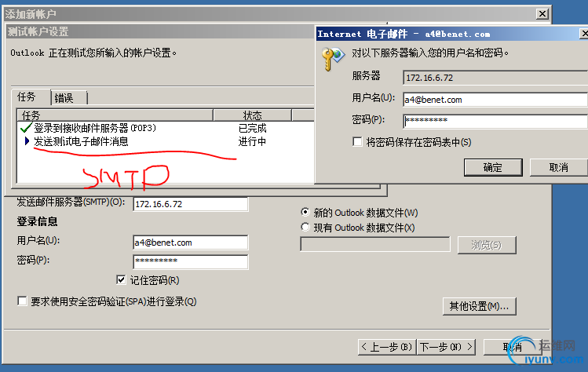Viewport: 588px width, 372px height.
Task: Click the grayed-out 浏览(S) browse button
Action: coord(487,245)
